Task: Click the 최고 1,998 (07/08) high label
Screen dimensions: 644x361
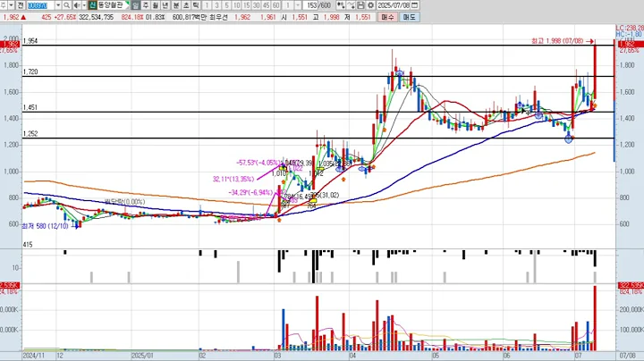Action: pos(557,41)
